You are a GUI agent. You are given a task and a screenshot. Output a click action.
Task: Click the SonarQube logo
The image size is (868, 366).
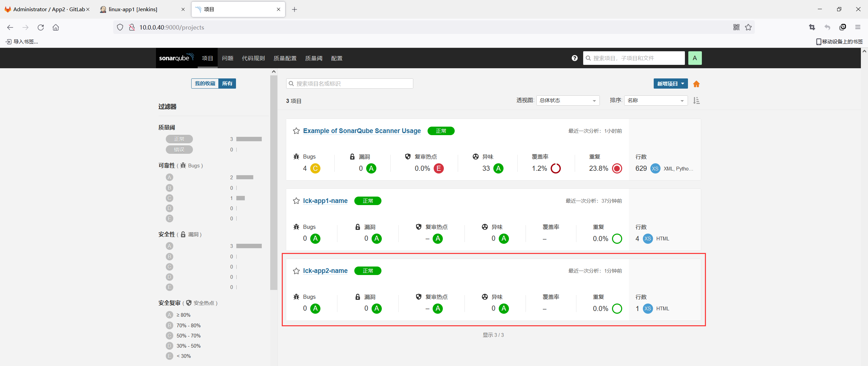176,58
